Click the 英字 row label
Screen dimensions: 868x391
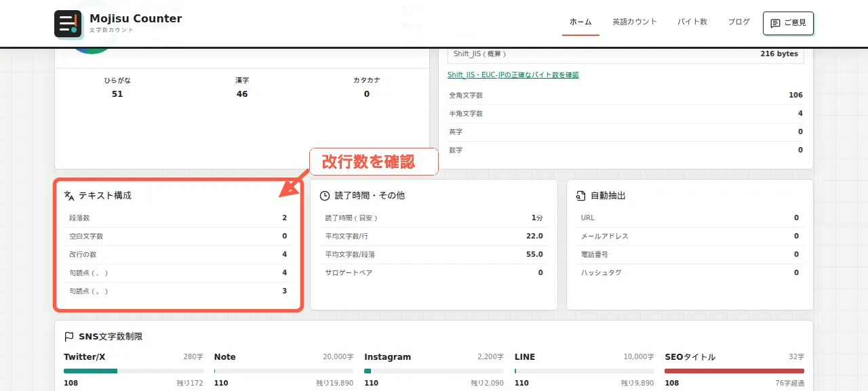click(456, 131)
